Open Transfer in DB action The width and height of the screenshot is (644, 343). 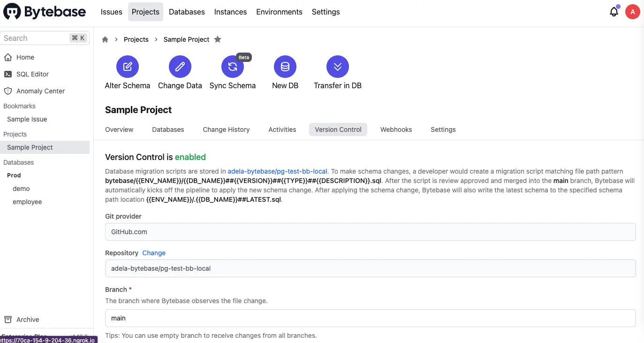pos(337,71)
